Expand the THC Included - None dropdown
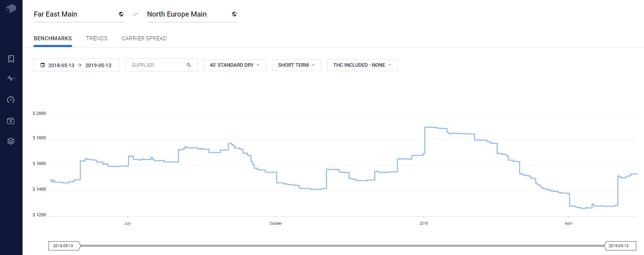Image resolution: width=644 pixels, height=255 pixels. coord(362,65)
